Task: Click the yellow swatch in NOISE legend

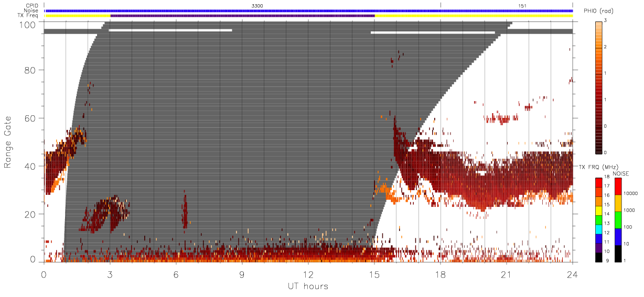Action: (618, 203)
